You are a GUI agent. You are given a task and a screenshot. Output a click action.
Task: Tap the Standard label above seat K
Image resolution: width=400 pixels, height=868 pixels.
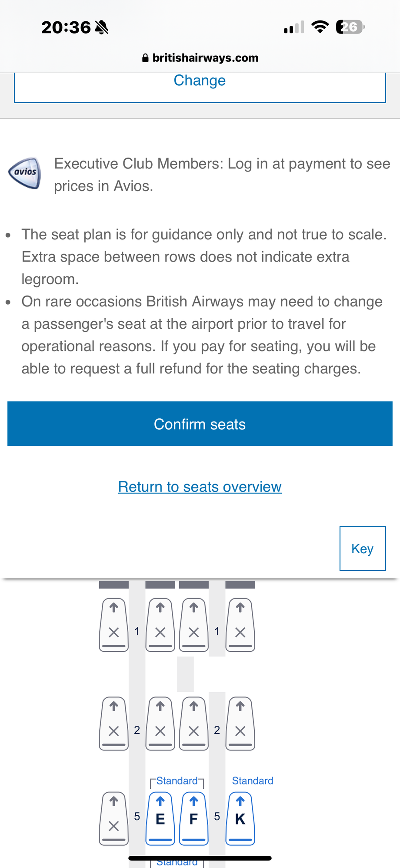253,781
